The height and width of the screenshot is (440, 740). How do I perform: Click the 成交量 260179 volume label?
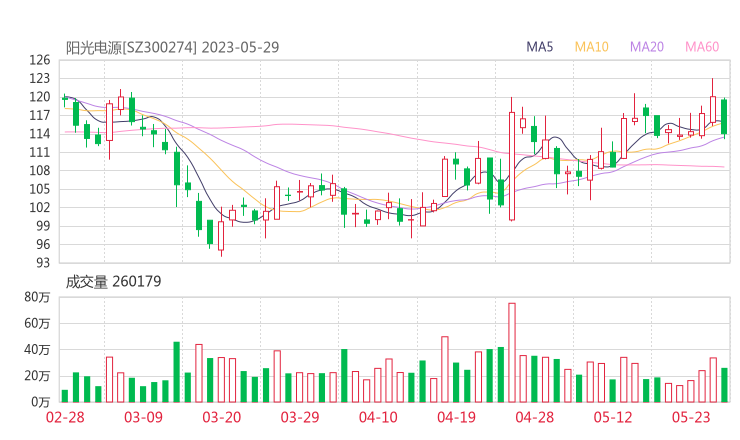[x=113, y=281]
